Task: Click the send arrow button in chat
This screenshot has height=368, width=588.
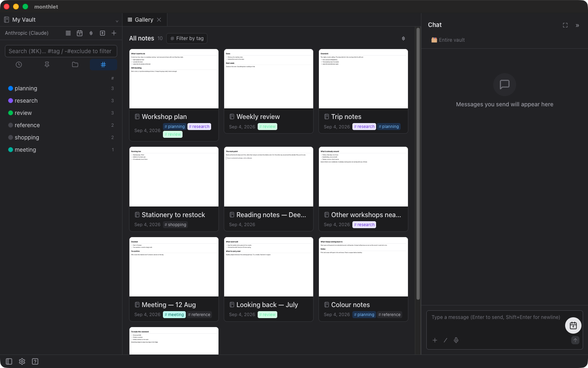Action: (575, 340)
